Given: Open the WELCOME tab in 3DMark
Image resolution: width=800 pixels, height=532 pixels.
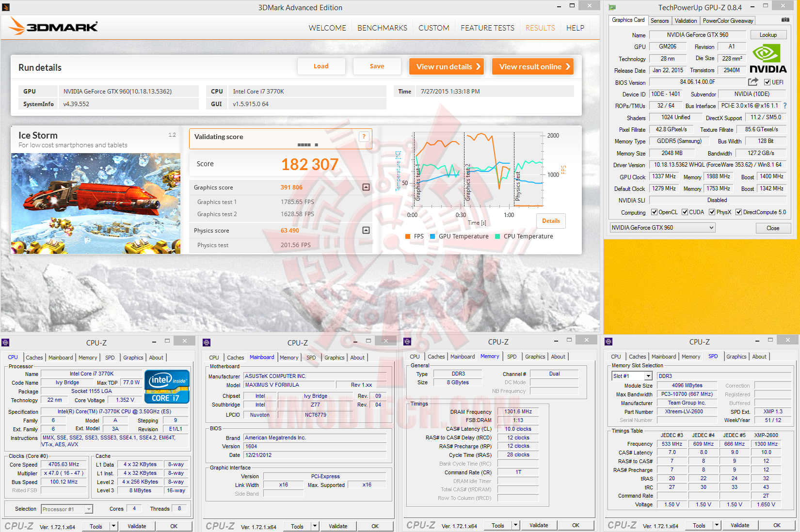Looking at the screenshot, I should click(x=327, y=28).
